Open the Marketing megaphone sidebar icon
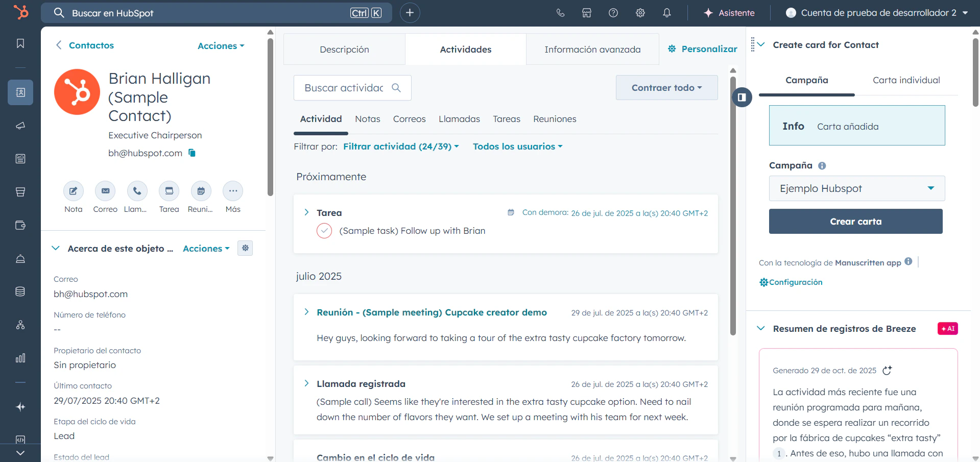This screenshot has height=462, width=980. tap(20, 126)
